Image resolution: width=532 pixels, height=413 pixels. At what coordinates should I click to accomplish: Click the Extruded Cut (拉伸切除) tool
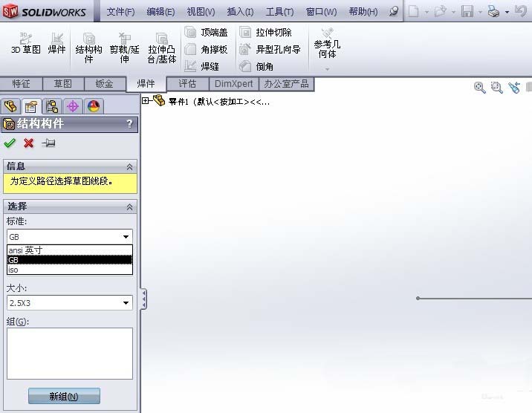click(x=266, y=33)
